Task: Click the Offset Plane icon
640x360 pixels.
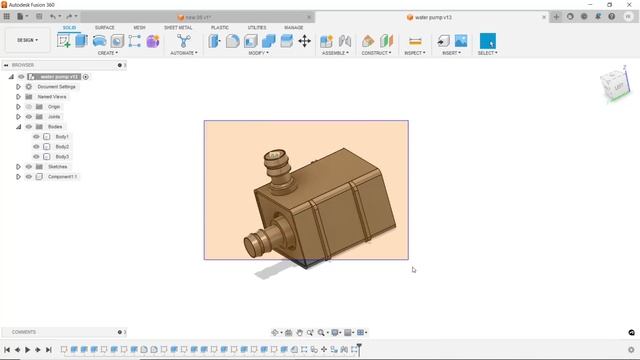Action: [368, 41]
